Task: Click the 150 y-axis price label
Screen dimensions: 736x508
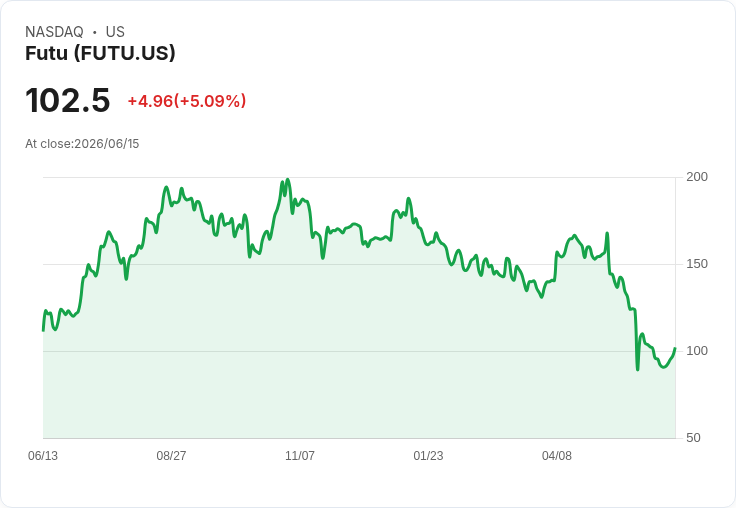Action: pos(697,264)
